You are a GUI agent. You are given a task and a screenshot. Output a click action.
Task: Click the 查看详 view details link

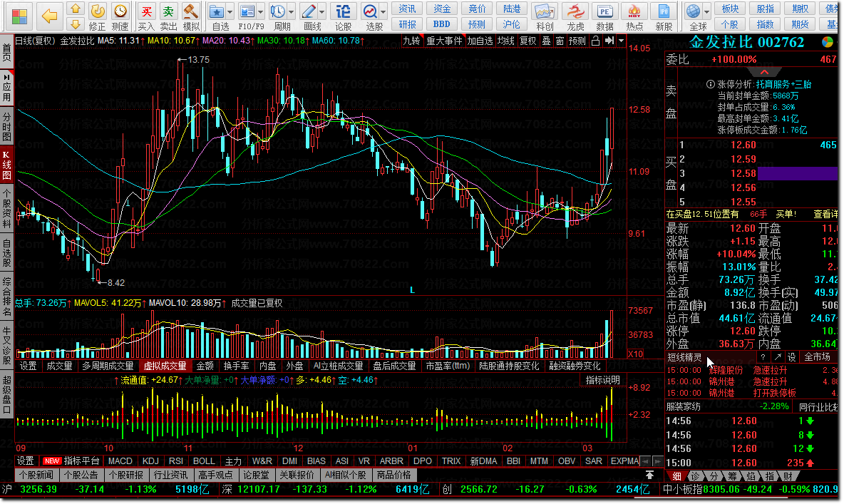point(825,215)
